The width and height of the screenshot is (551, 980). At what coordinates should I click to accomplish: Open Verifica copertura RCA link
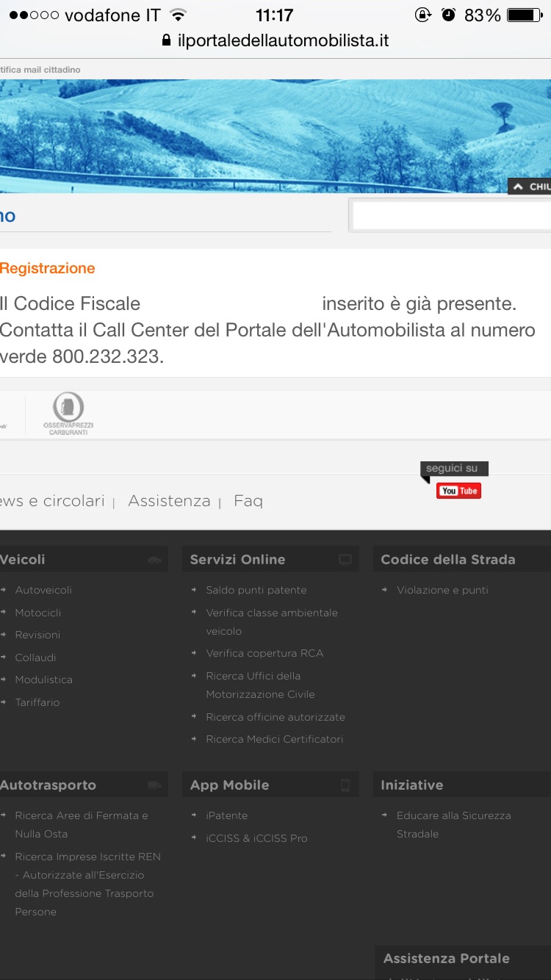pyautogui.click(x=264, y=653)
